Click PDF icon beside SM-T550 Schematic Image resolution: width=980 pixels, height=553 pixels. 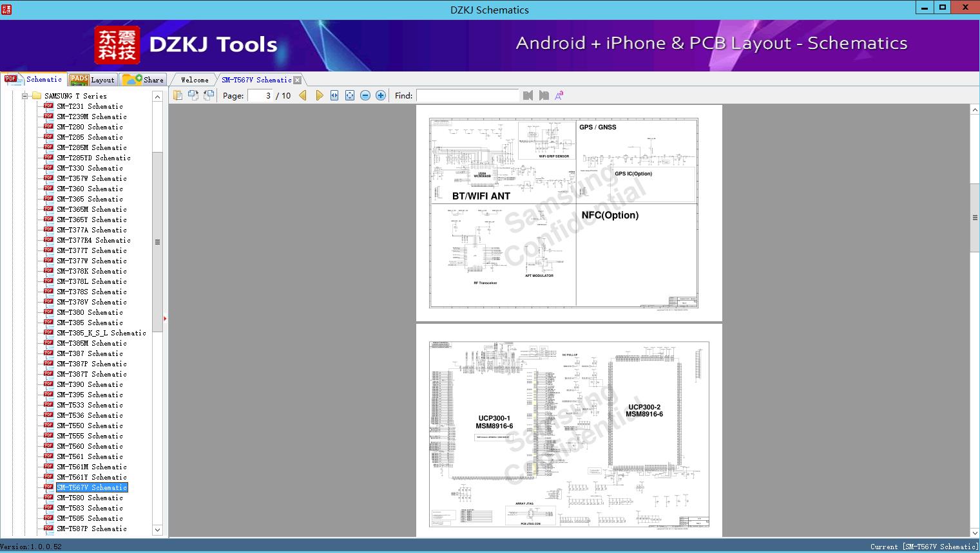click(48, 425)
